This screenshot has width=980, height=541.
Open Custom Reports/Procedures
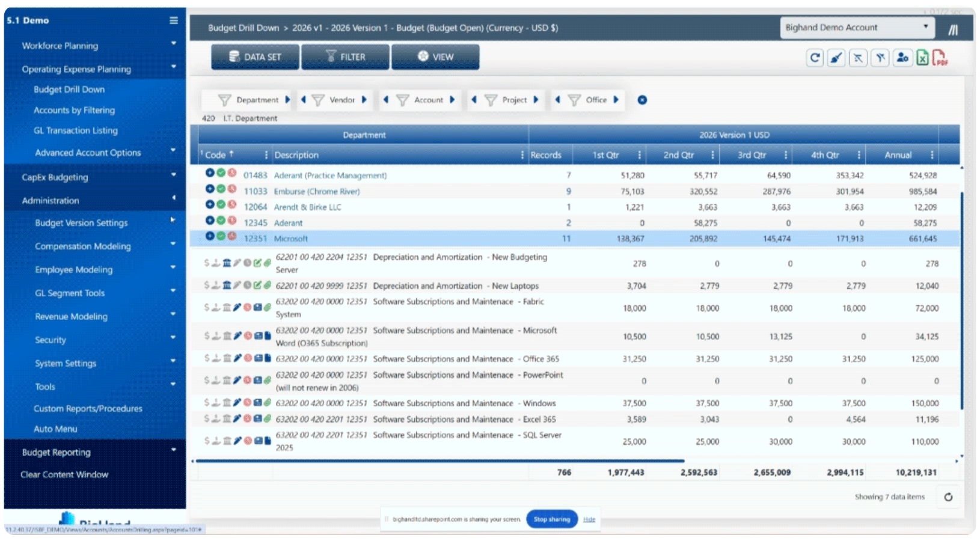88,409
